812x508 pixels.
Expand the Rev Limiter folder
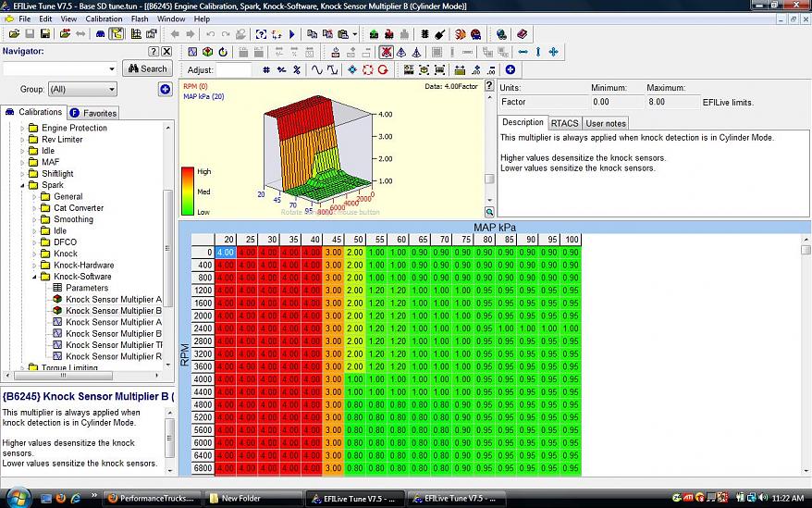pyautogui.click(x=22, y=140)
